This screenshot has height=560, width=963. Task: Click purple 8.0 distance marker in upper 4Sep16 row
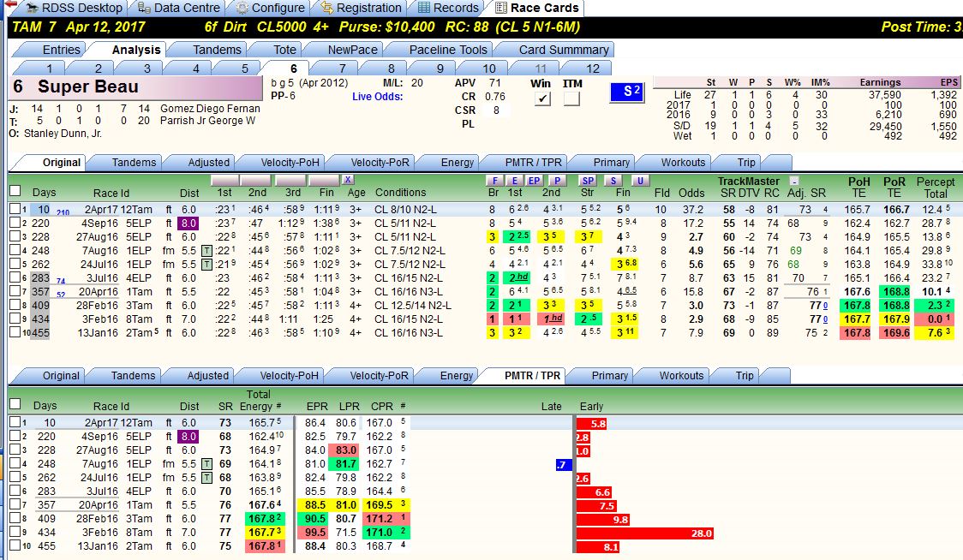[188, 223]
